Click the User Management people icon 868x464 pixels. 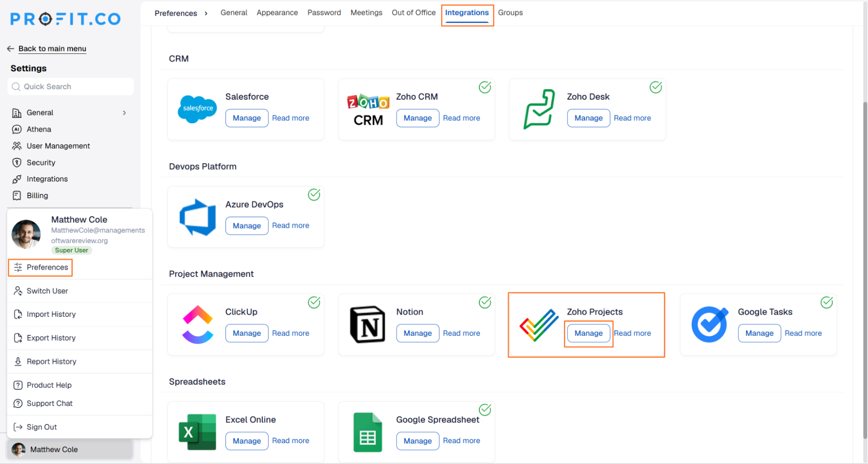17,146
